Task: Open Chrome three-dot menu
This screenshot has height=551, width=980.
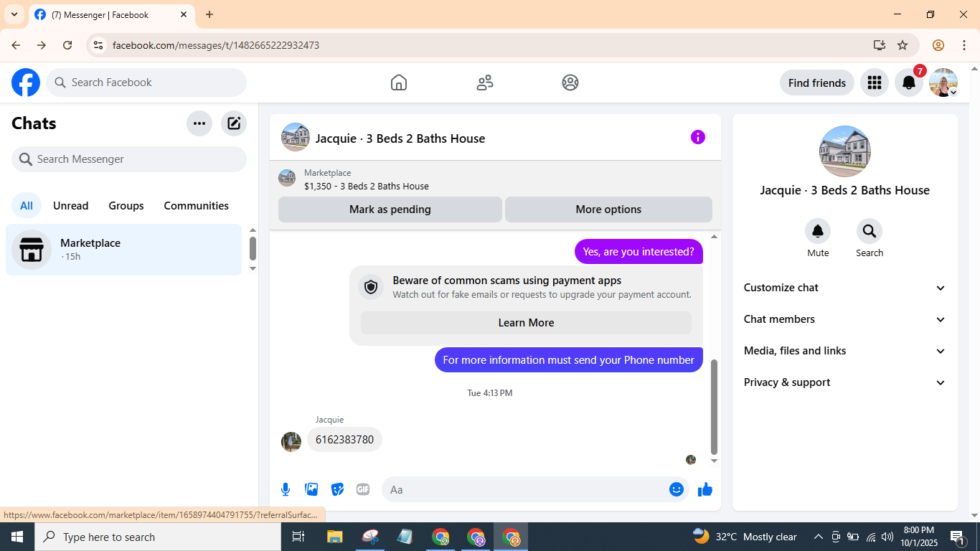Action: (x=964, y=45)
